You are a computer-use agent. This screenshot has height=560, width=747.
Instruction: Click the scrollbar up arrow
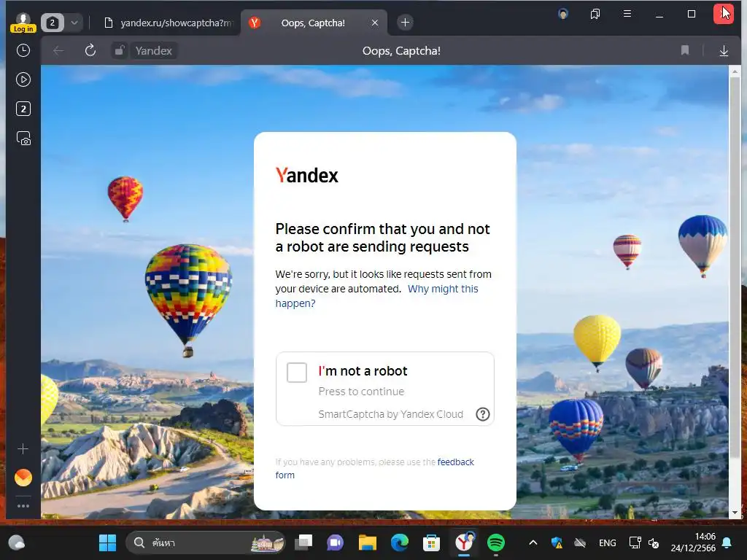tap(735, 71)
